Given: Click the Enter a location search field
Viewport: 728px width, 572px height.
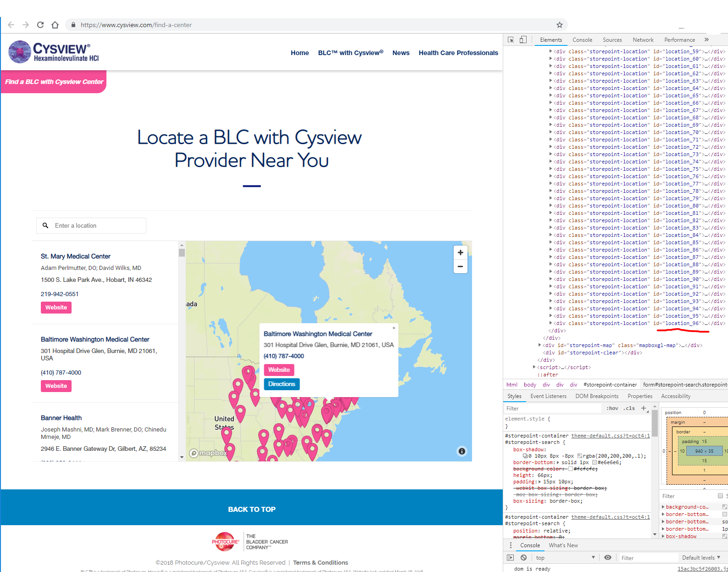Looking at the screenshot, I should pos(91,225).
